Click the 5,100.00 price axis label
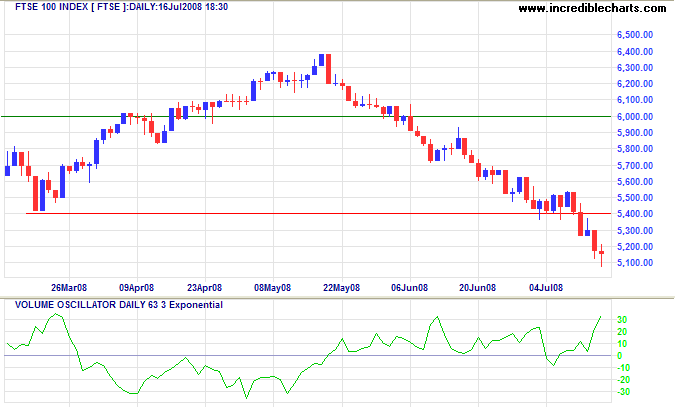 click(x=635, y=263)
